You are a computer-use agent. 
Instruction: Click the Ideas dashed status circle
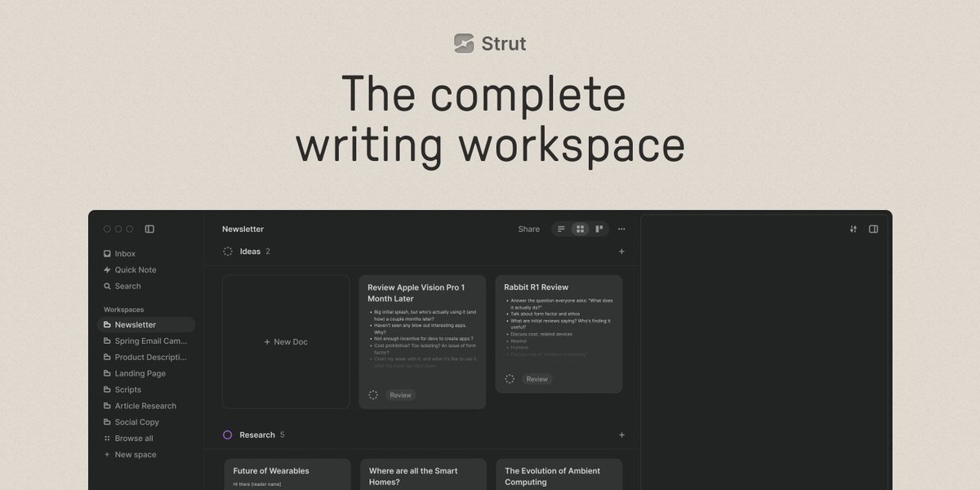228,252
